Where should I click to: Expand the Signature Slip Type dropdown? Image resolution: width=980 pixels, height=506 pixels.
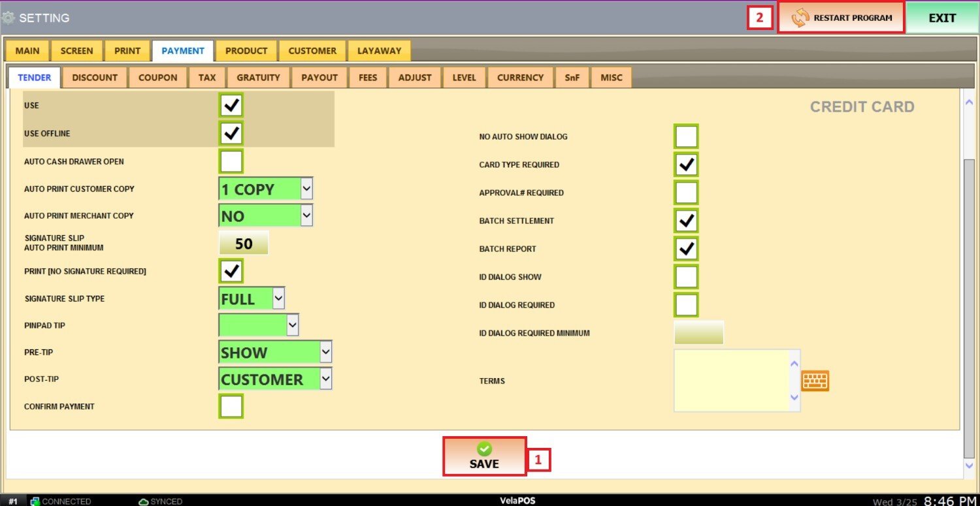point(278,299)
